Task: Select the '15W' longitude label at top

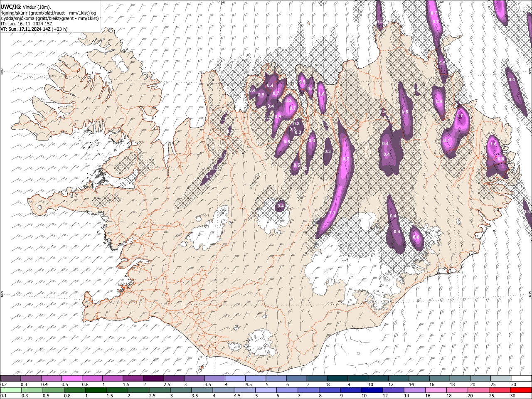Action: tap(441, 2)
